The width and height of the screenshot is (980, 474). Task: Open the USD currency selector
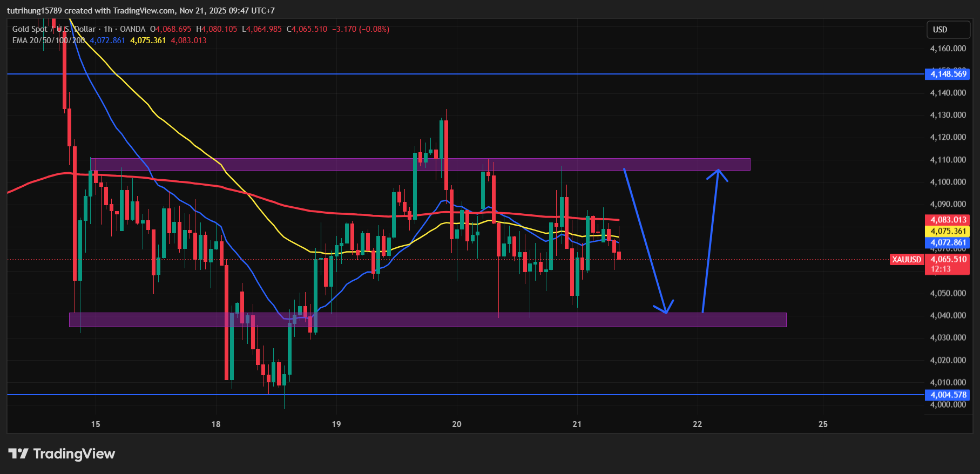948,30
